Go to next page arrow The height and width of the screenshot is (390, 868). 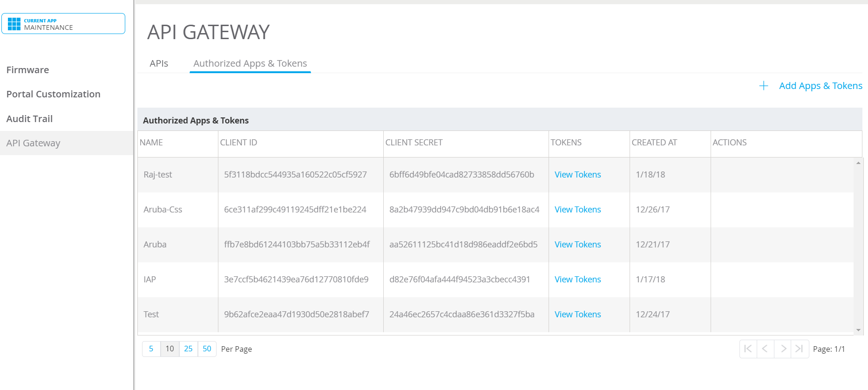[783, 349]
